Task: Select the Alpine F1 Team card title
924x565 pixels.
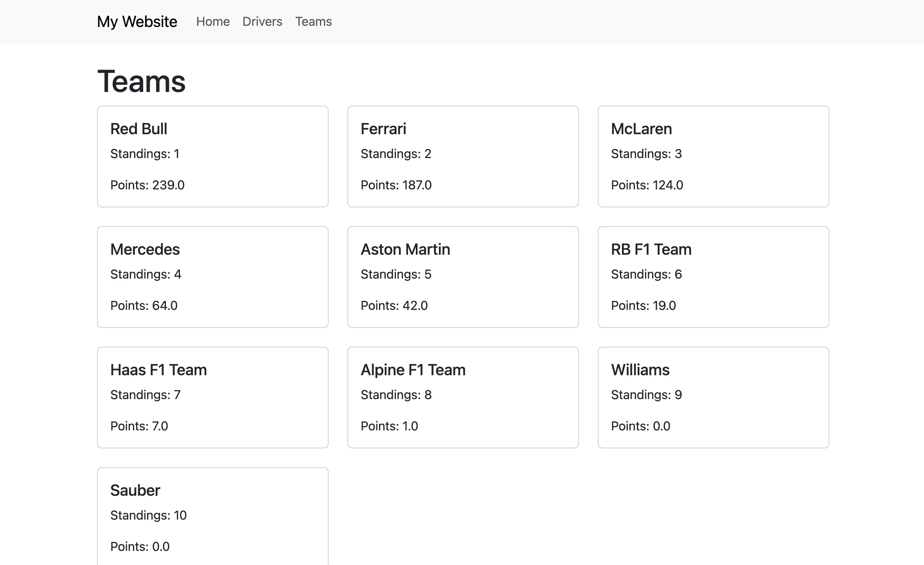Action: click(413, 370)
